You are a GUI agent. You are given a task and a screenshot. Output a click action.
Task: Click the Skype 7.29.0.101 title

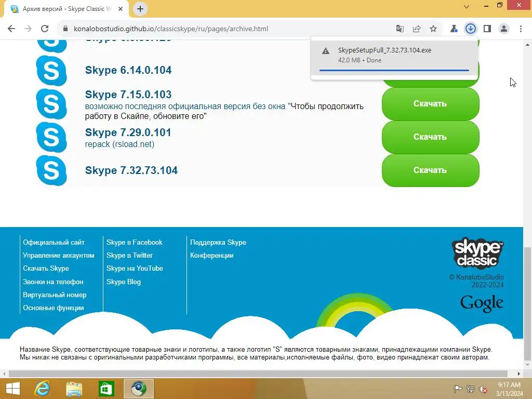(x=128, y=132)
